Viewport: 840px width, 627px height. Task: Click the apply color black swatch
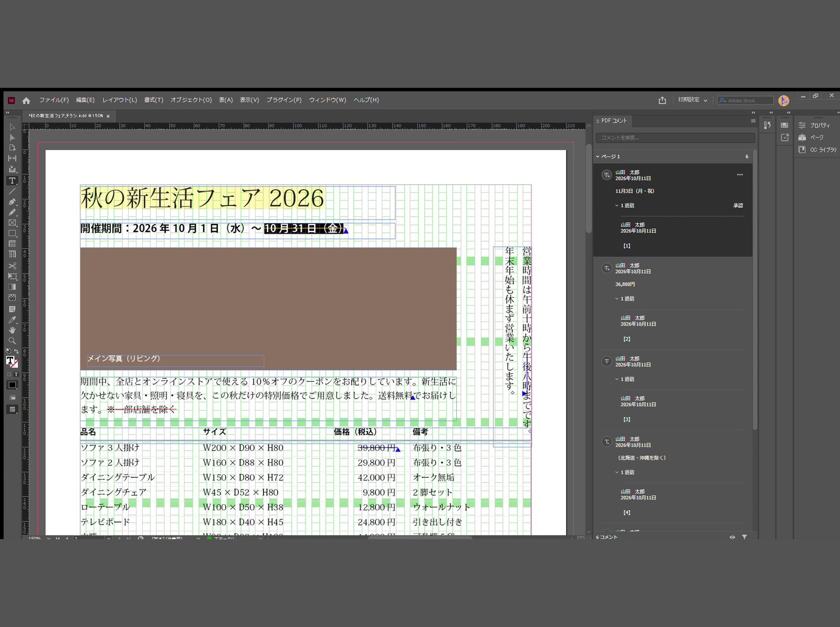pos(12,385)
